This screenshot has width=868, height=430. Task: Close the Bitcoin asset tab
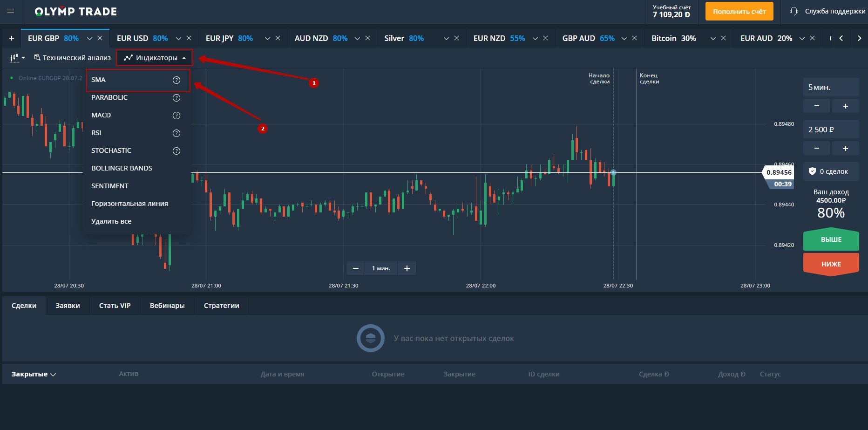723,38
